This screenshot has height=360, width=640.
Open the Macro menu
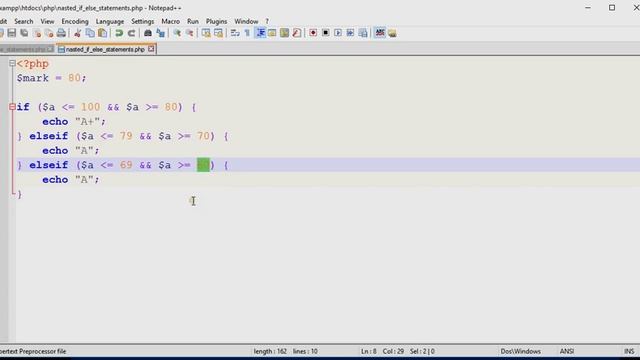point(171,21)
